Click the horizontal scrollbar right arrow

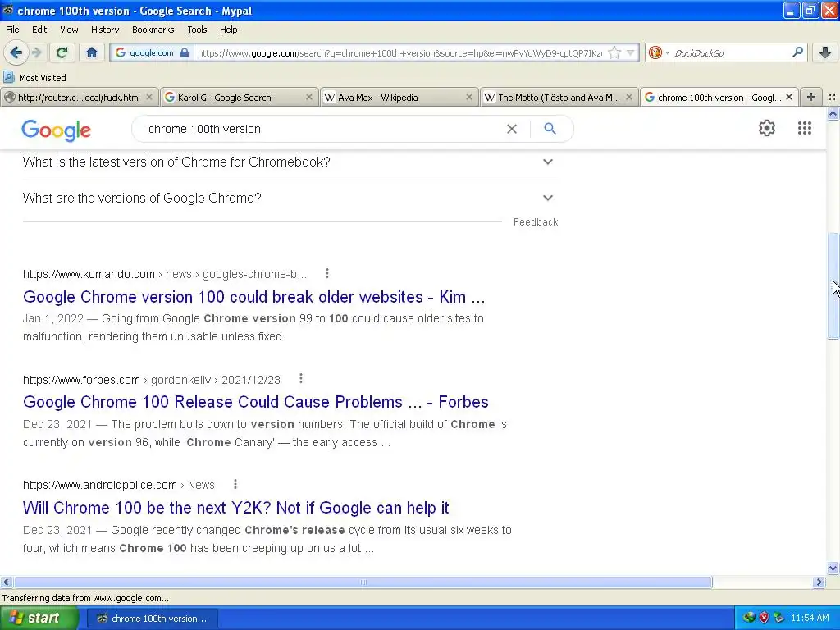[819, 582]
